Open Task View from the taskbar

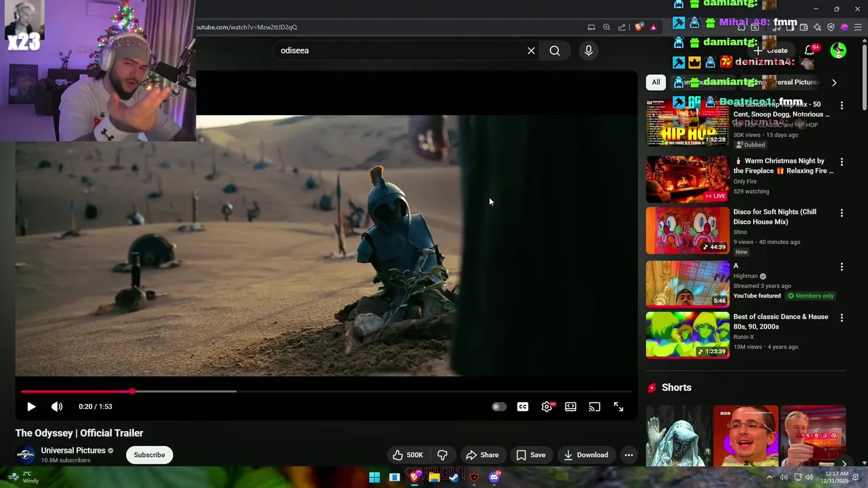[394, 477]
